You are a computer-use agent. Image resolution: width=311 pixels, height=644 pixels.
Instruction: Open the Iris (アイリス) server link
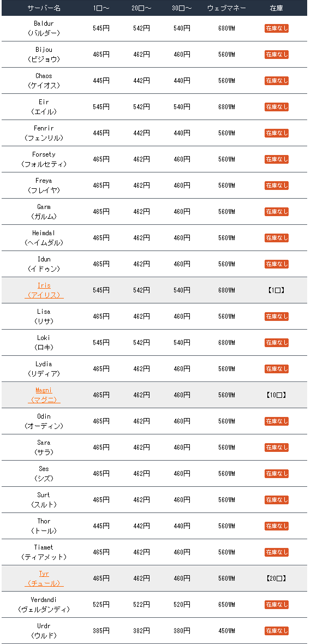tap(44, 290)
